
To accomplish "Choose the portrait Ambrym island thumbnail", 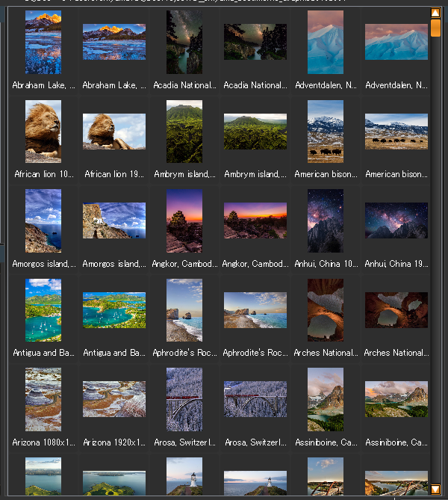I will (x=184, y=132).
